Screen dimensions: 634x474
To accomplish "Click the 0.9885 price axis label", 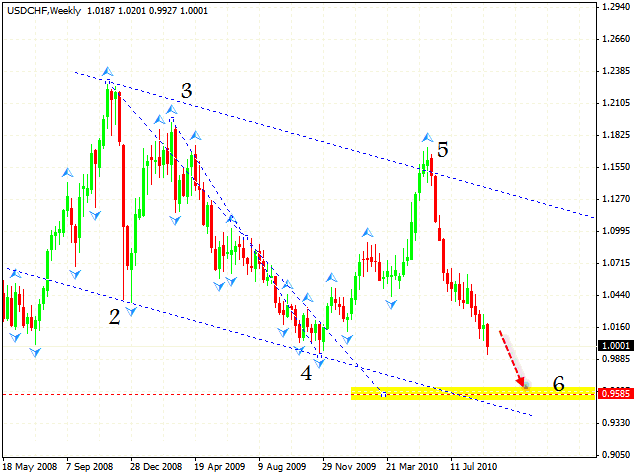I will (616, 359).
